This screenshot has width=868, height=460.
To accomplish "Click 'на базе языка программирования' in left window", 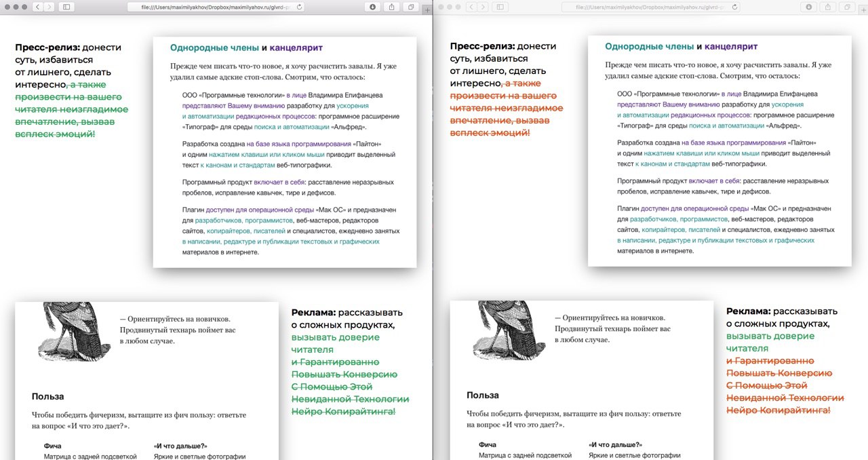I will [298, 144].
